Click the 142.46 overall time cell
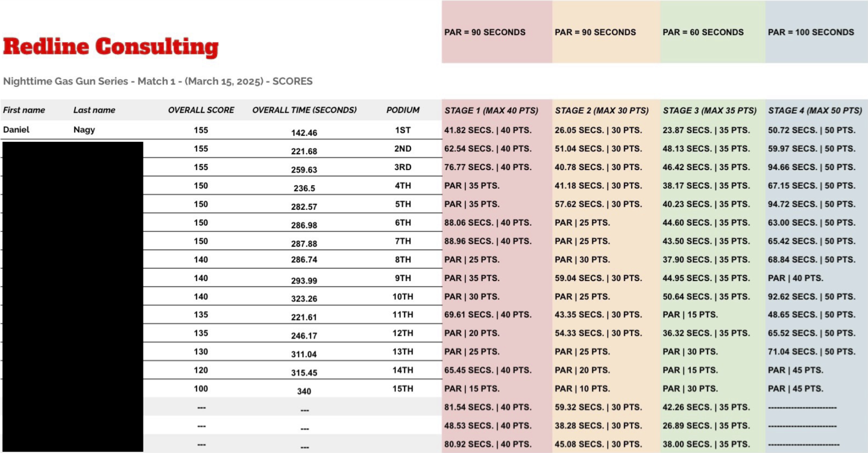 [x=304, y=133]
